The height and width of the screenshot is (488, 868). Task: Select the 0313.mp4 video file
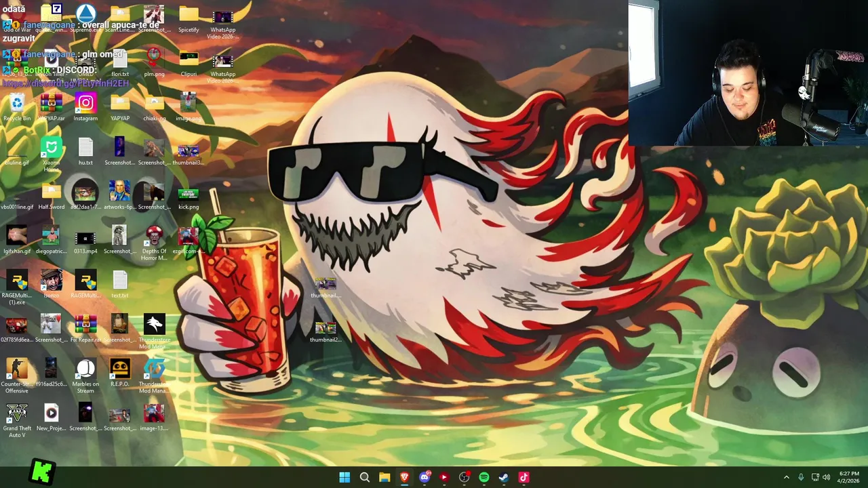(x=85, y=241)
